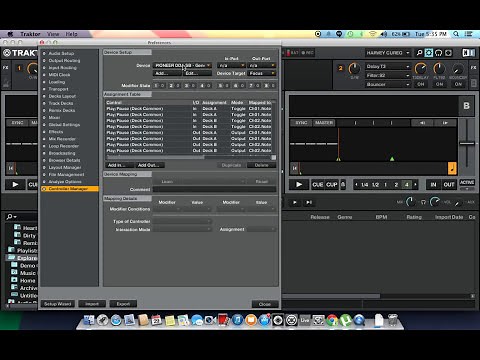Open iTunes from the Dock
Image resolution: width=480 pixels, height=360 pixels.
[237, 320]
